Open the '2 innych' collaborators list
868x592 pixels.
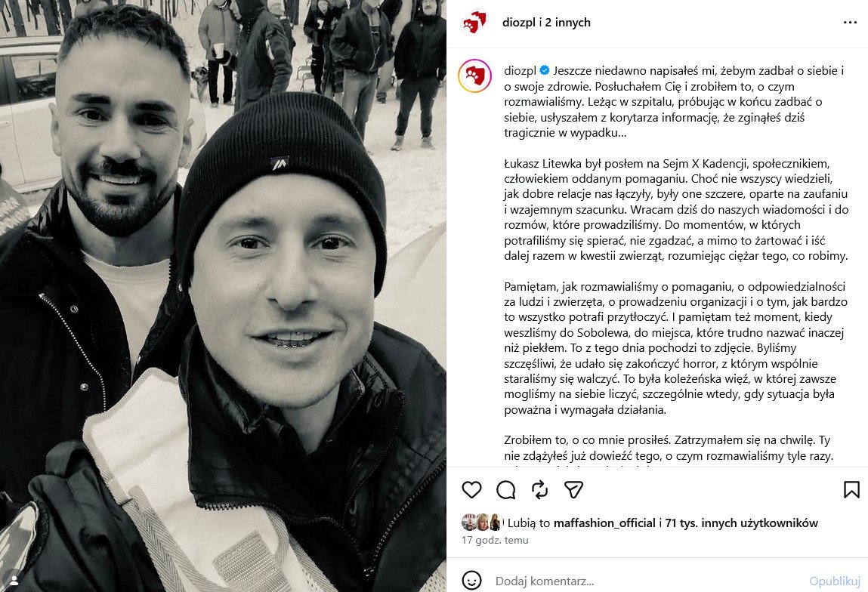pyautogui.click(x=568, y=23)
